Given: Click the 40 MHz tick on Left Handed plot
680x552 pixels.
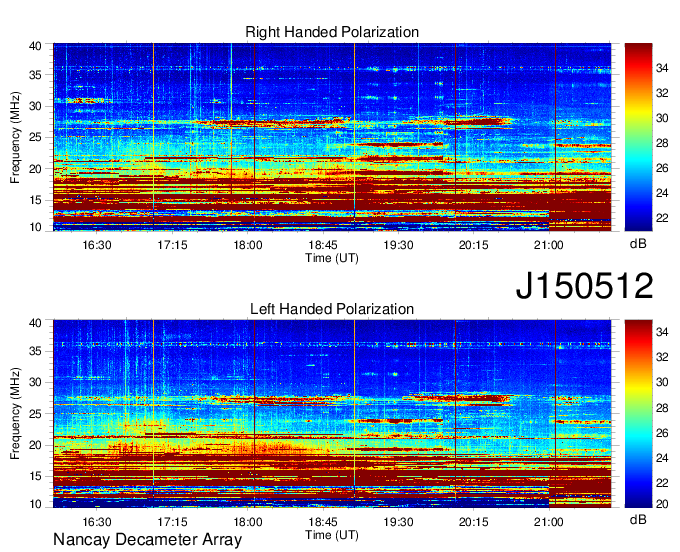Looking at the screenshot, I should click(35, 323).
